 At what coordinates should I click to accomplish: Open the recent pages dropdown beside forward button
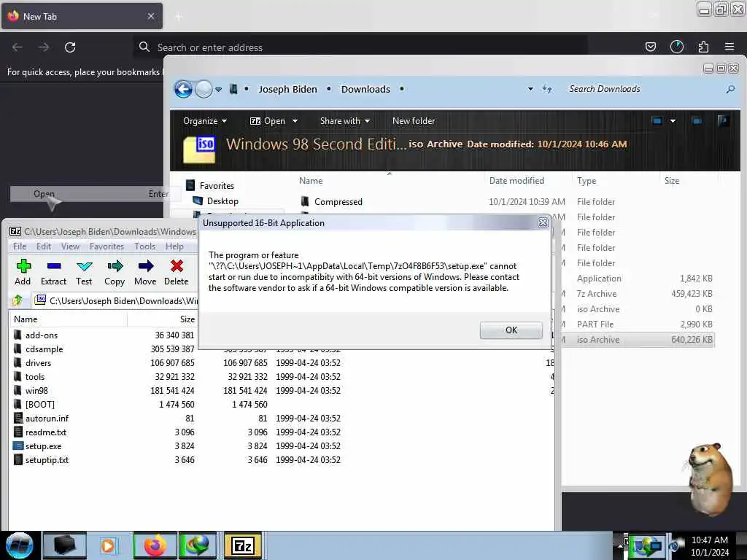tap(218, 89)
